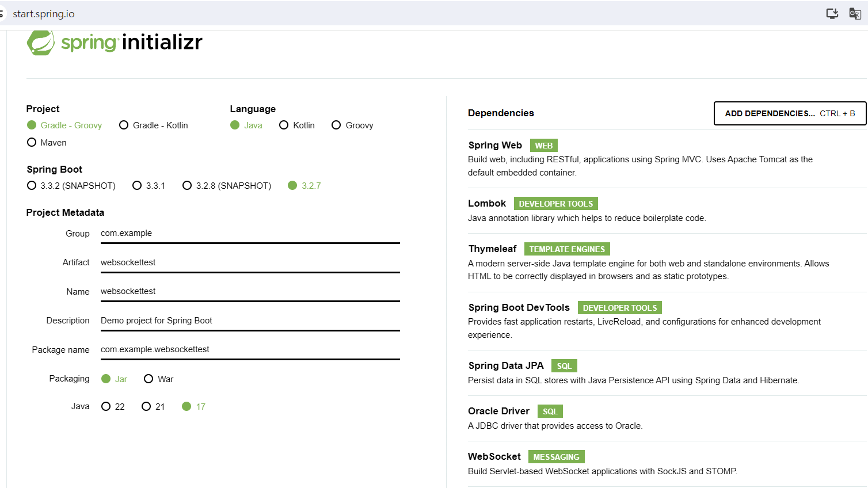868x488 pixels.
Task: Click the install app icon in address bar
Action: [832, 14]
